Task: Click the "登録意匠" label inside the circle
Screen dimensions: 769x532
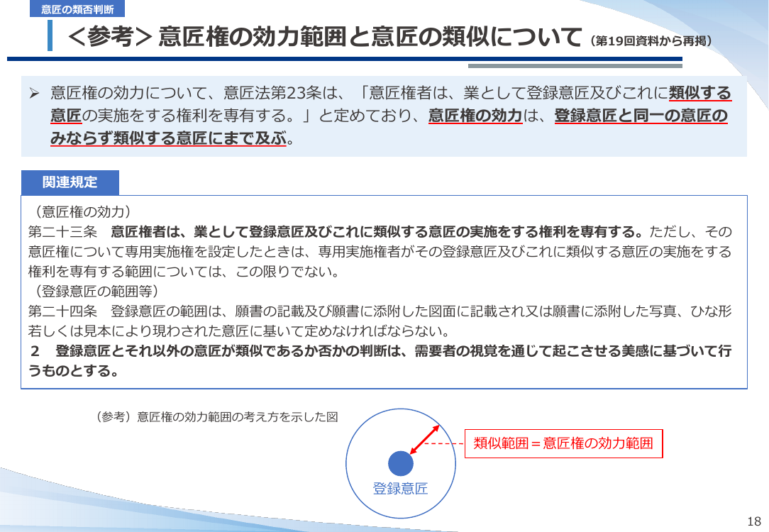Action: point(400,489)
